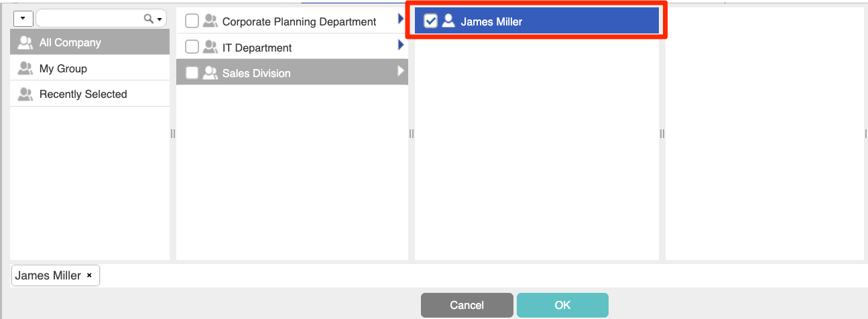Image resolution: width=868 pixels, height=319 pixels.
Task: Click the James Miller user icon
Action: [448, 21]
